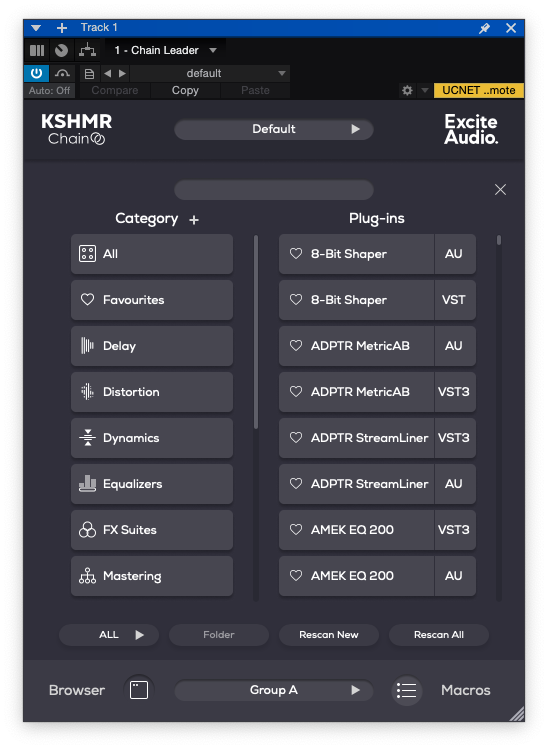Click the Paste button
Screen dimensions: 548x749
pyautogui.click(x=255, y=90)
